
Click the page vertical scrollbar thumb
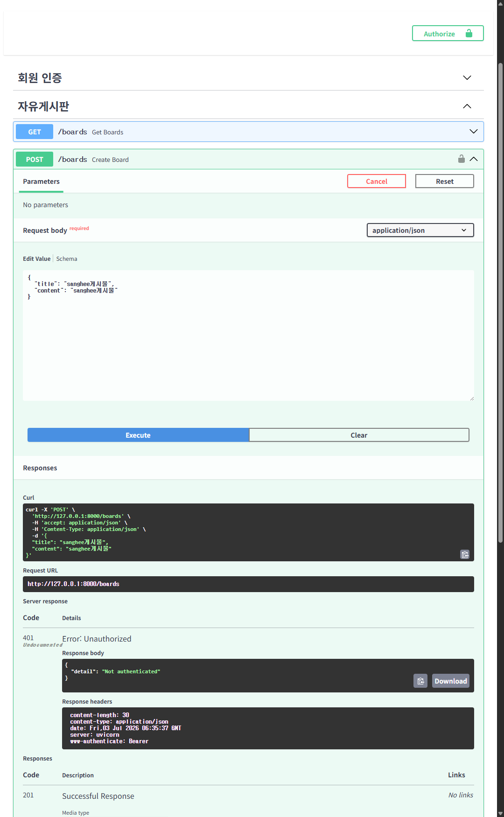(500, 302)
